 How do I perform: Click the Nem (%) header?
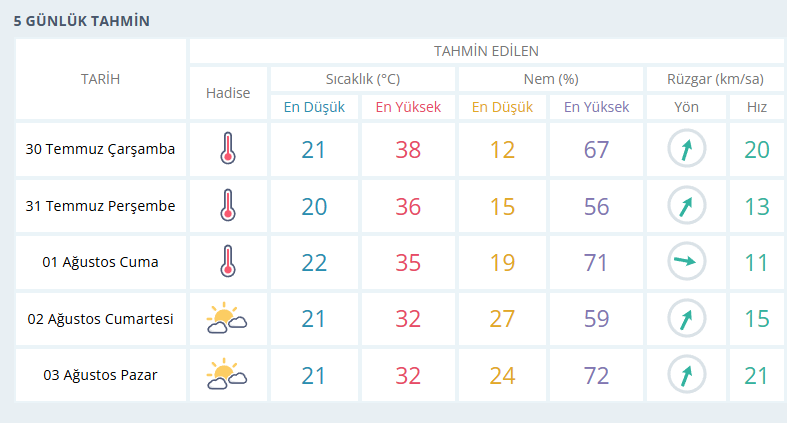[x=551, y=79]
